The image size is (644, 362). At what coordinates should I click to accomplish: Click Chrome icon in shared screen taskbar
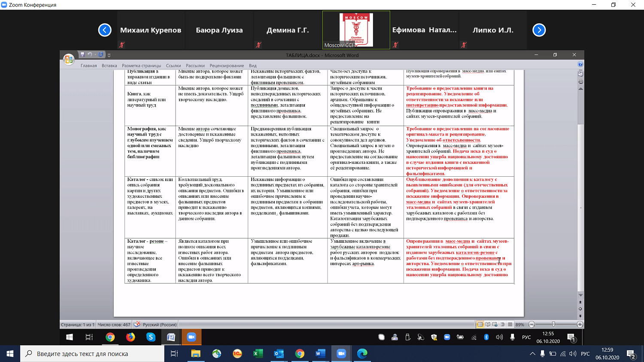point(110,337)
